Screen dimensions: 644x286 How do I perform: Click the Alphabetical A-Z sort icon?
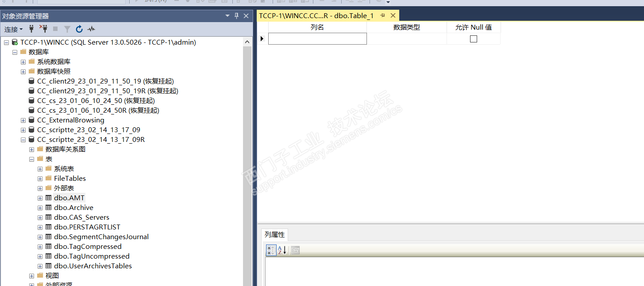282,250
